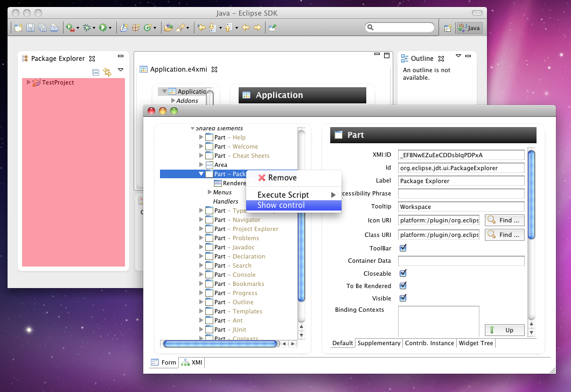Click the Save icon in toolbar

[x=31, y=27]
